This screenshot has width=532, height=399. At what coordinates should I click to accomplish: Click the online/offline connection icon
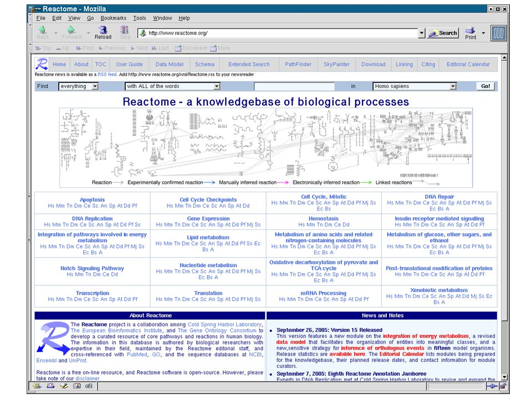[492, 386]
